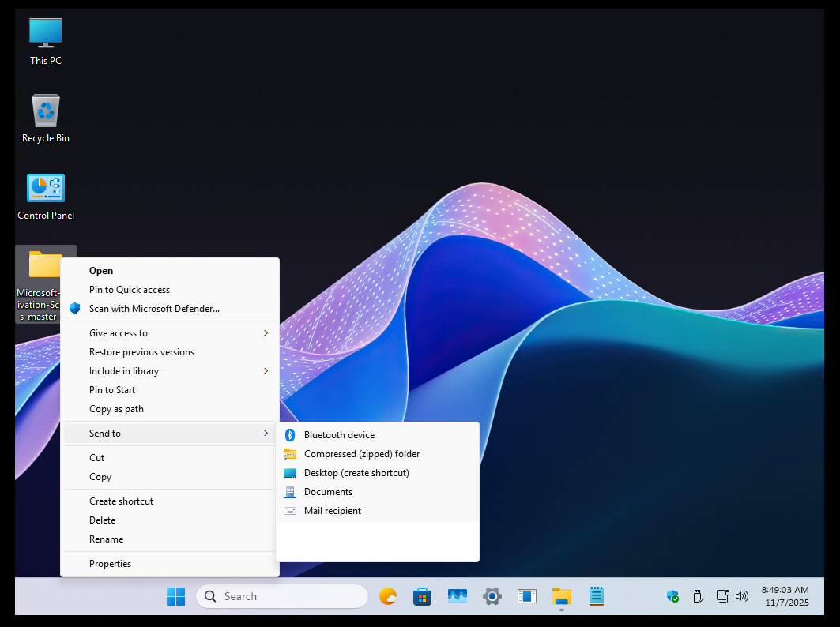Click the Mail recipient envelope icon
The image size is (840, 627).
tap(290, 511)
